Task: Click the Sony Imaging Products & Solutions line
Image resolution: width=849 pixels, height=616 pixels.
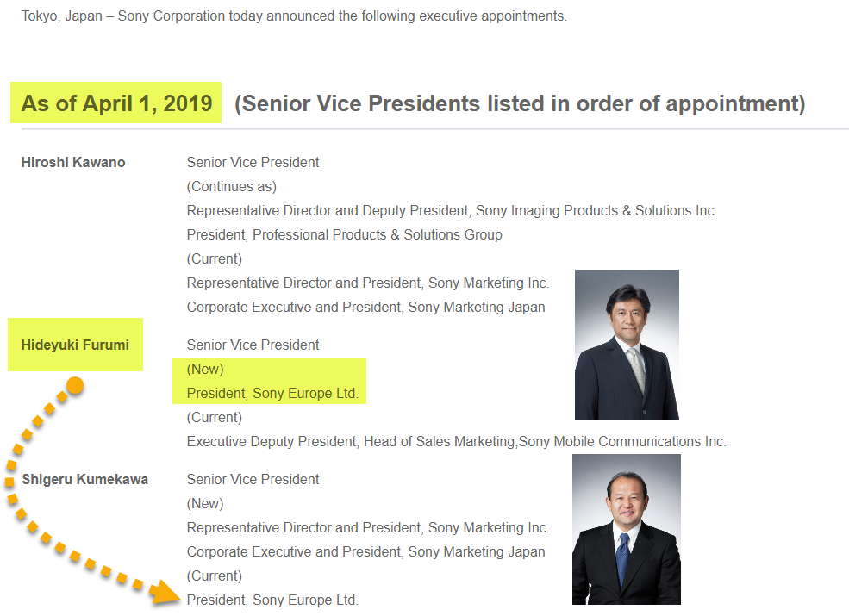Action: click(452, 210)
